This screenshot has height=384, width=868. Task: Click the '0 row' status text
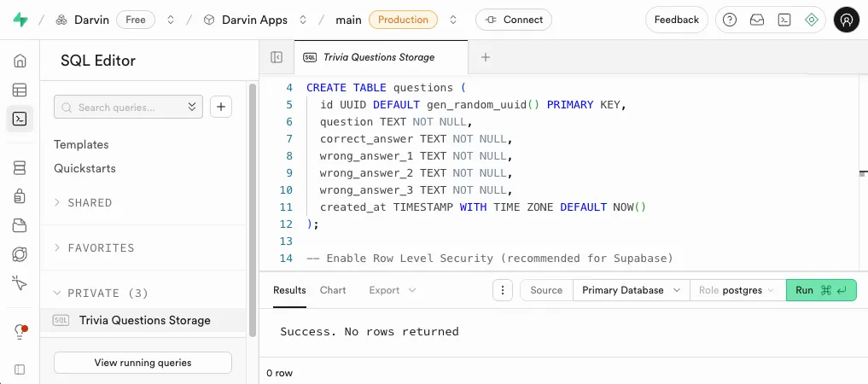(280, 373)
